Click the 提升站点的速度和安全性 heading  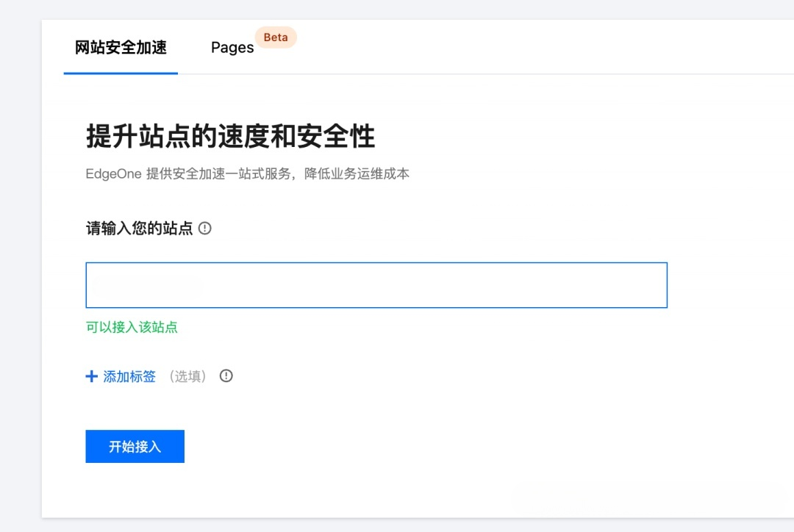pyautogui.click(x=230, y=137)
